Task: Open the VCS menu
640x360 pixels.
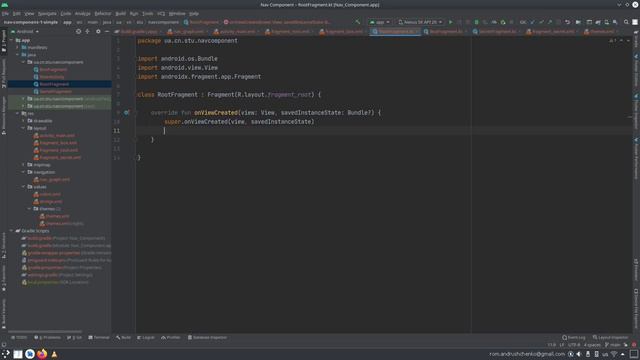Action: (161, 13)
